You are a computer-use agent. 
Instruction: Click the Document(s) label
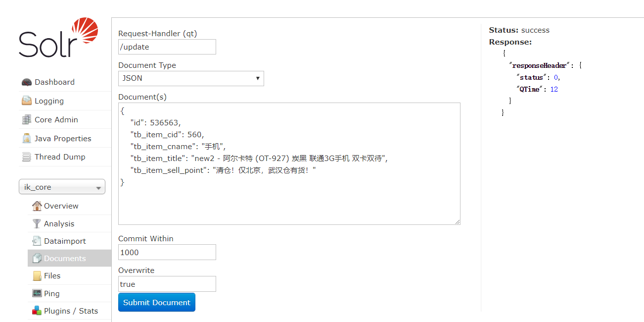coord(142,97)
